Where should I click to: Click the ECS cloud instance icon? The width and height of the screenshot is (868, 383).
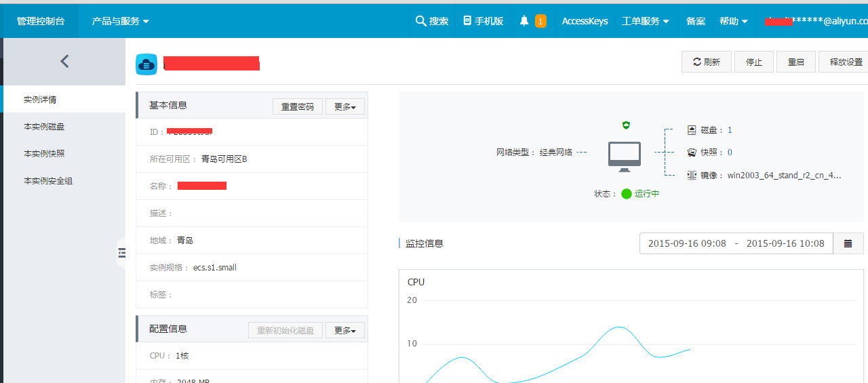pyautogui.click(x=146, y=64)
